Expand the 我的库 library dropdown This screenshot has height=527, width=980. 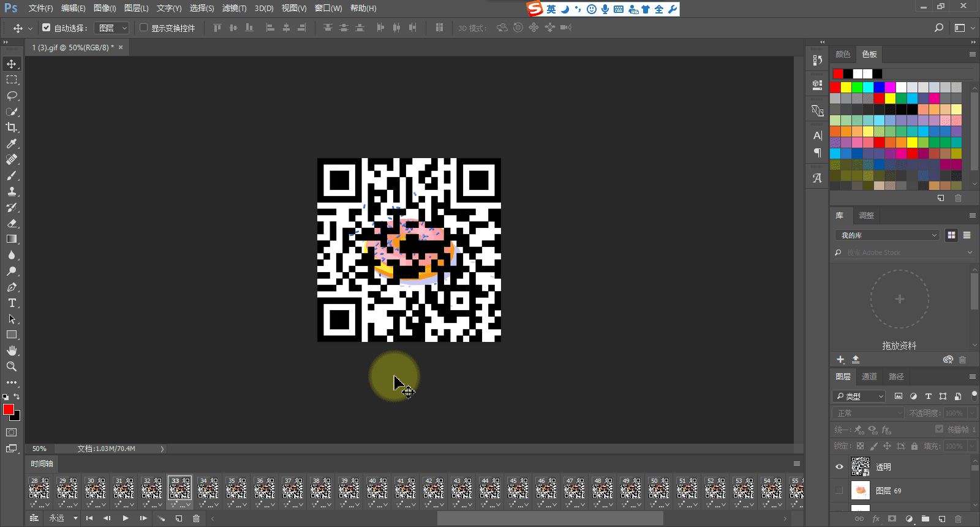click(887, 235)
